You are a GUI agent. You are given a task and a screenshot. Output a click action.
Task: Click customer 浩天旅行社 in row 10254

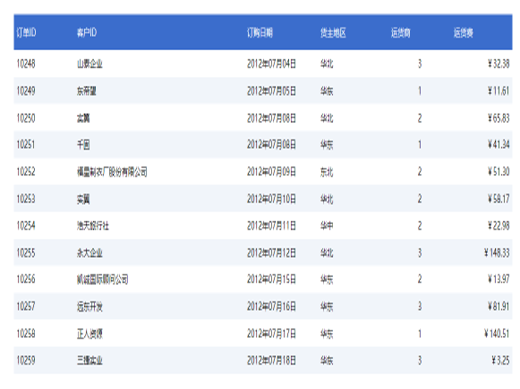coord(93,226)
